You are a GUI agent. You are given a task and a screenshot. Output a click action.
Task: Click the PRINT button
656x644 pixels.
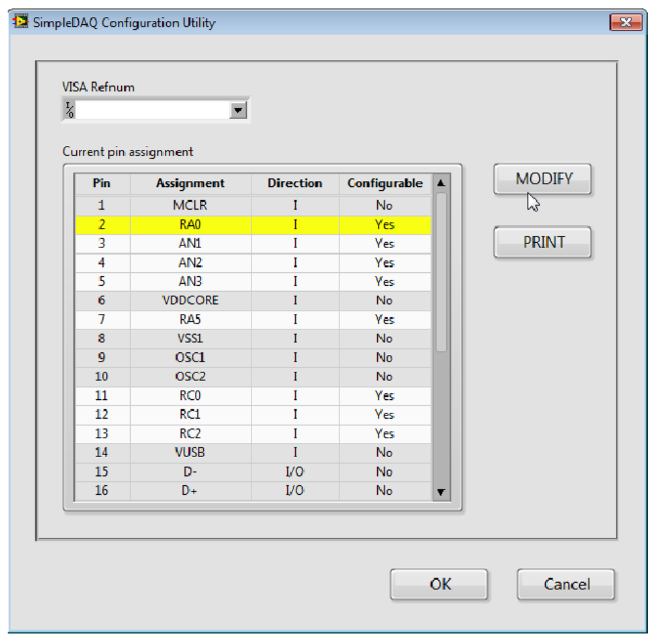coord(543,242)
